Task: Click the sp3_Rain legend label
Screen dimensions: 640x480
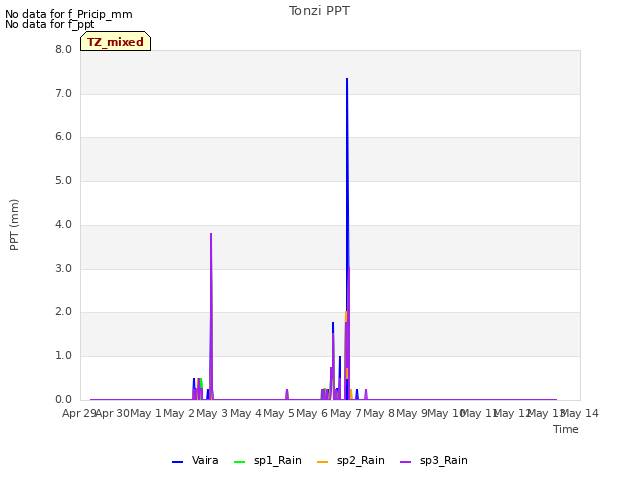Action: [444, 461]
